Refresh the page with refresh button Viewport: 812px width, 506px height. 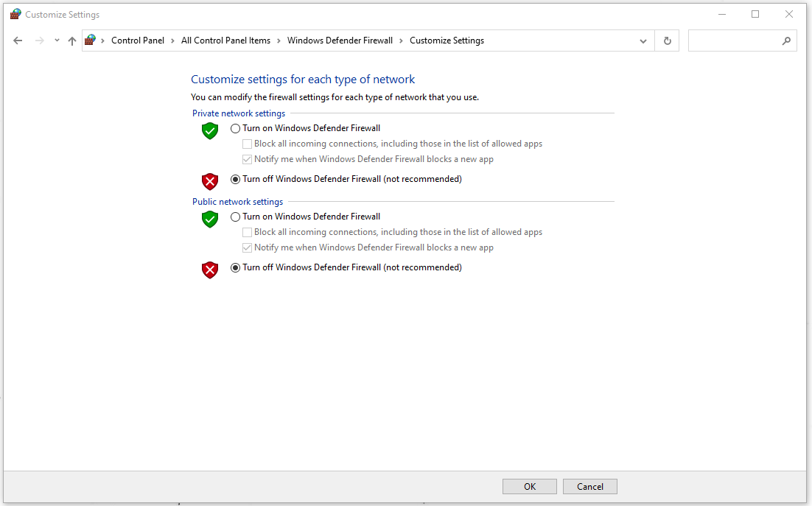tap(667, 41)
